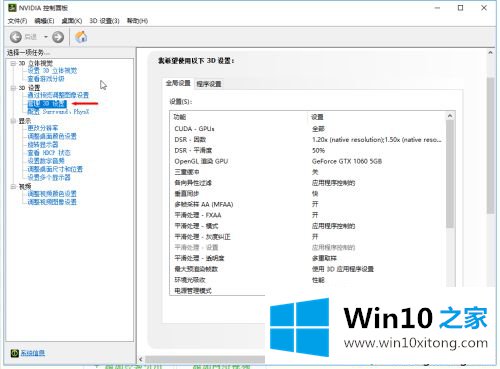
Task: Select the 平滑处理 - 透明度 row
Action: pos(308,258)
